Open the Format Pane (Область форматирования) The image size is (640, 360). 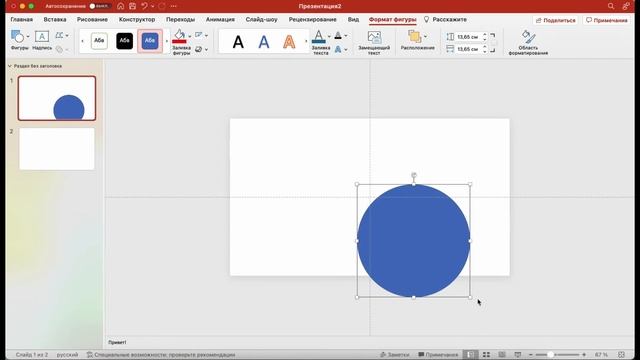tap(528, 42)
